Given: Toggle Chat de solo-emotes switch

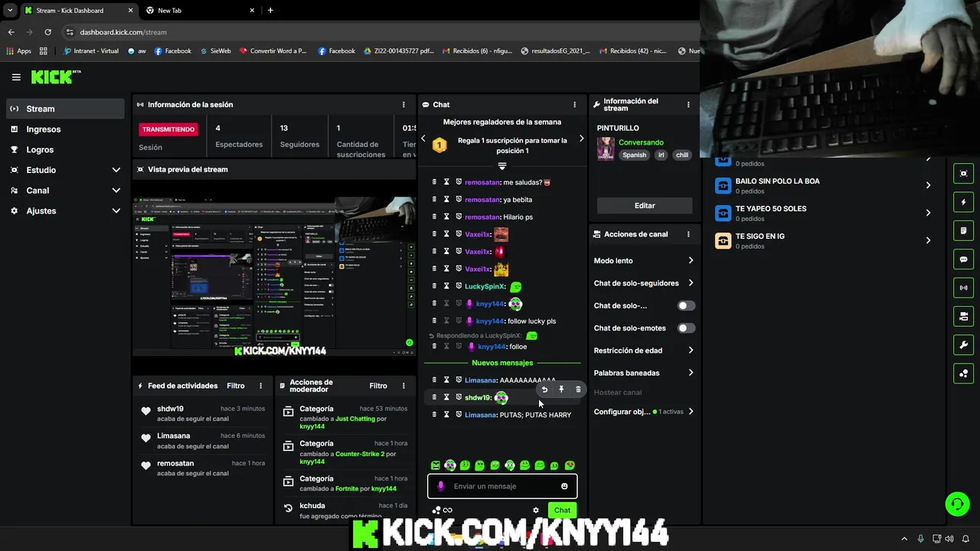Looking at the screenshot, I should pyautogui.click(x=686, y=328).
